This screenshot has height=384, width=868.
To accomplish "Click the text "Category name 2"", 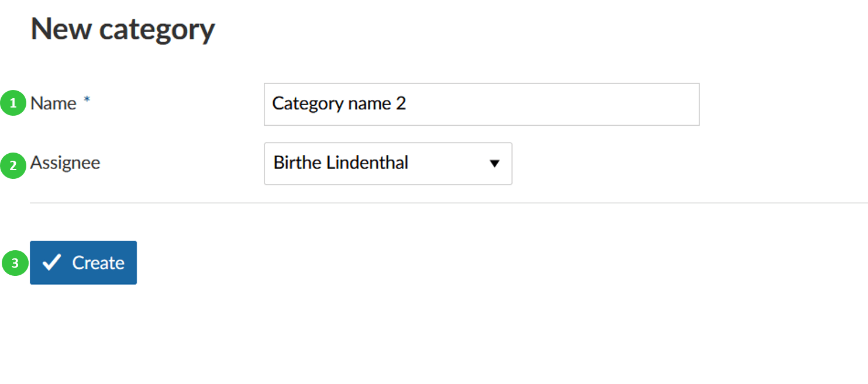I will coord(339,103).
